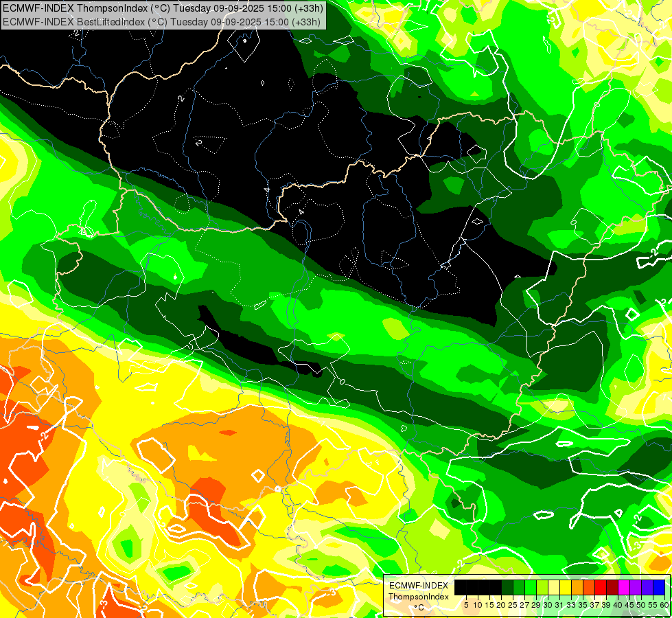Image resolution: width=672 pixels, height=618 pixels.
Task: Click the ECMWF-INDEX text in the legend
Action: (x=418, y=586)
